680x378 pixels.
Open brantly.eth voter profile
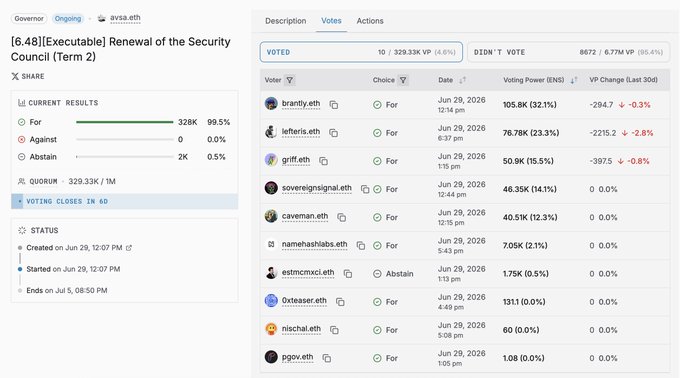click(x=301, y=104)
